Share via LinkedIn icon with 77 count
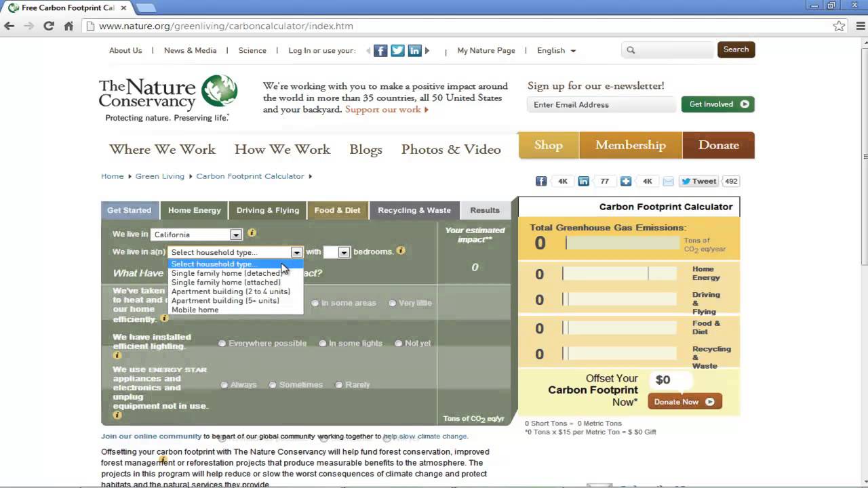The width and height of the screenshot is (868, 488). (x=583, y=181)
